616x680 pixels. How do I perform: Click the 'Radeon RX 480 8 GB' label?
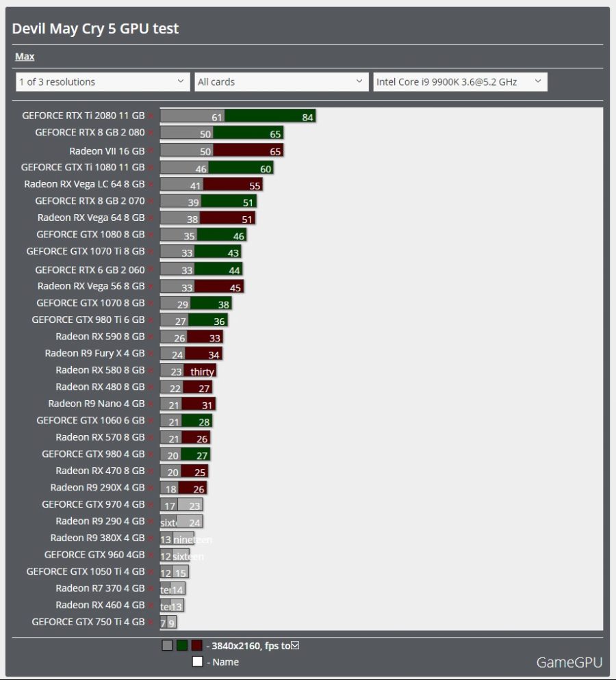pyautogui.click(x=100, y=387)
